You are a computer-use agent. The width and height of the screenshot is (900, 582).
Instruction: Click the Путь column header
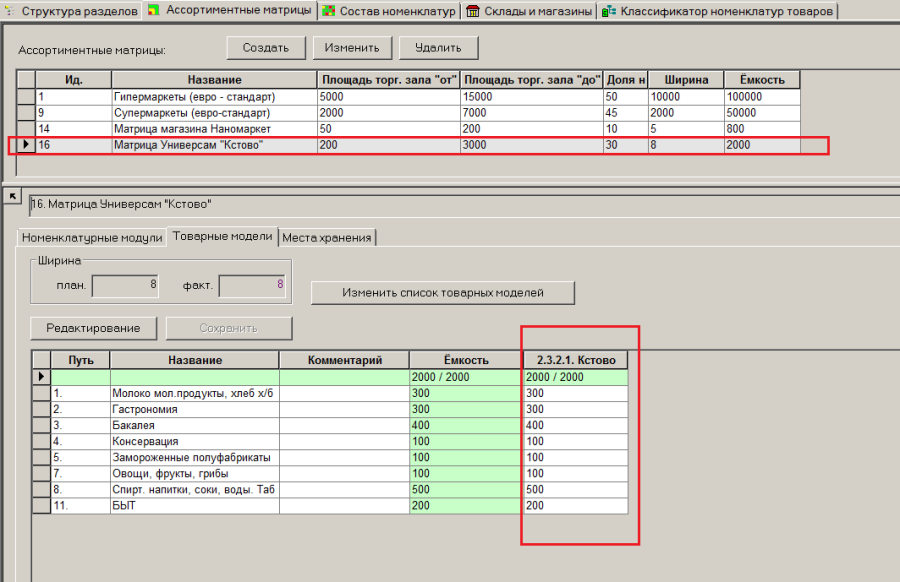click(80, 360)
